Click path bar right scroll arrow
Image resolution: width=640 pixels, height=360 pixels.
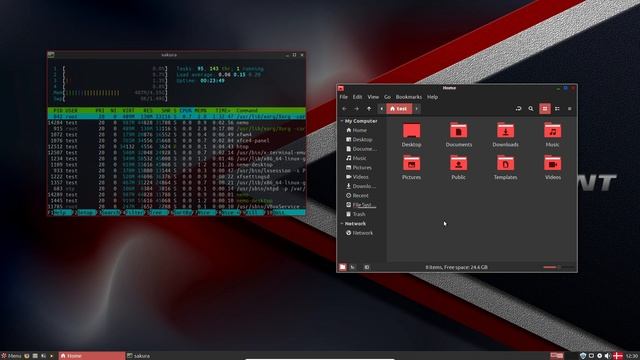click(x=416, y=109)
